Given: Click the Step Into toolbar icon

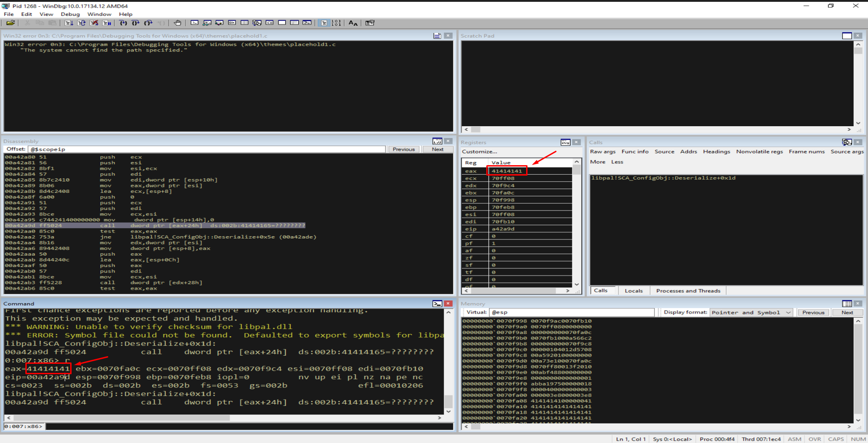Looking at the screenshot, I should [x=123, y=23].
